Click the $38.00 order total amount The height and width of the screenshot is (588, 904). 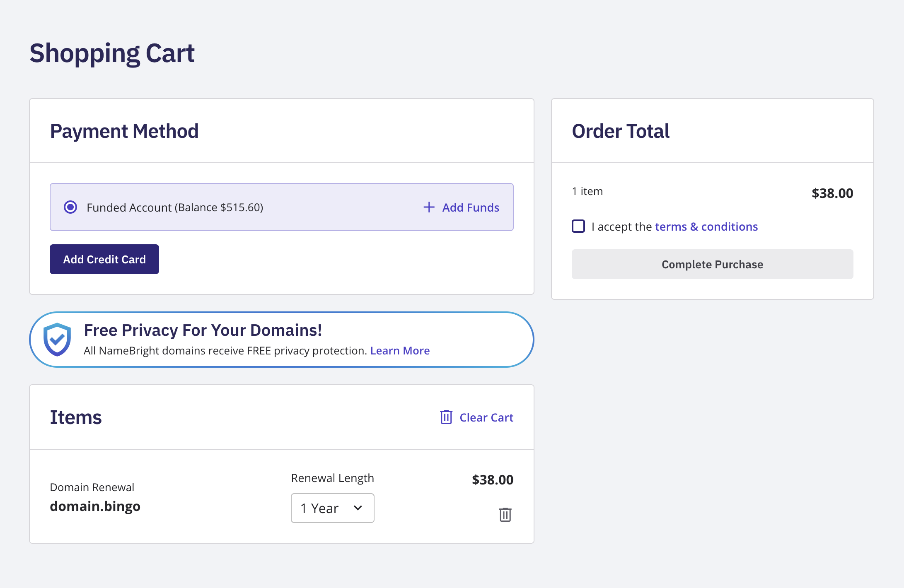coord(832,193)
